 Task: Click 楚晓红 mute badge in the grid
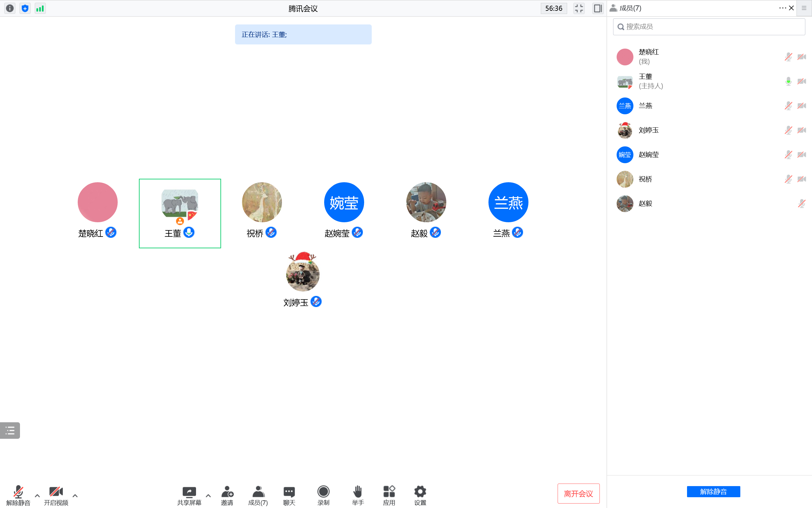(x=111, y=232)
